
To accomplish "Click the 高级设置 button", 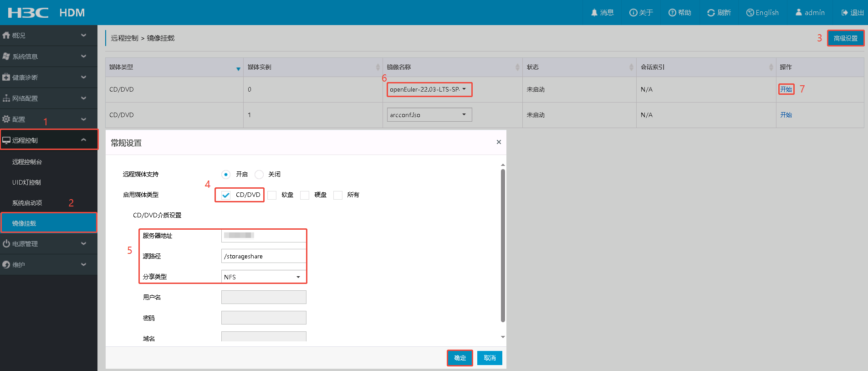I will click(x=846, y=38).
